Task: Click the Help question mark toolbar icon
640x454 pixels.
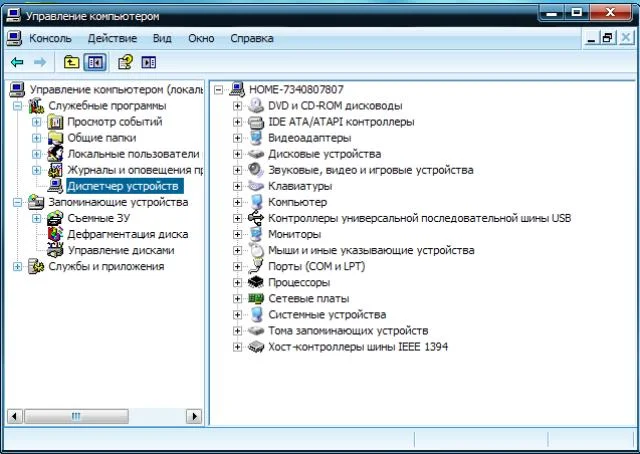Action: pyautogui.click(x=125, y=62)
